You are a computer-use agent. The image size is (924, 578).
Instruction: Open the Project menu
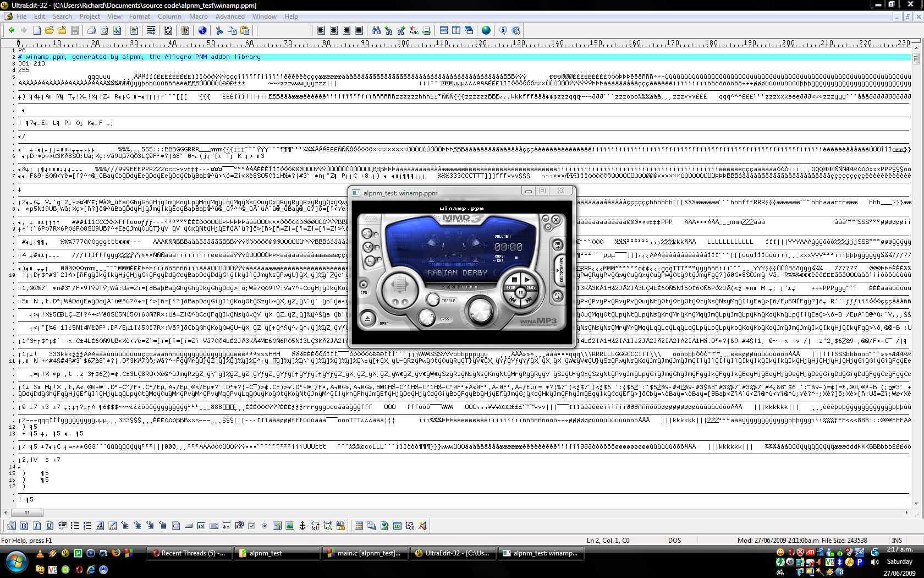pyautogui.click(x=90, y=17)
